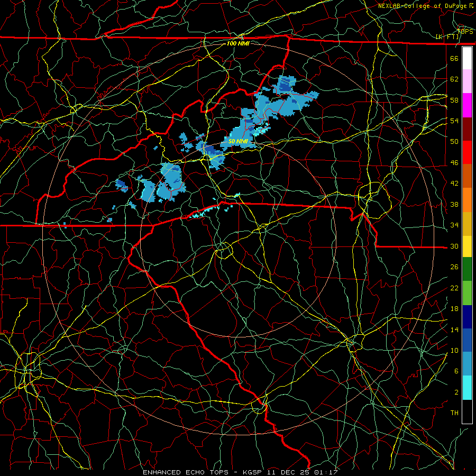
Task: Choose the dark orange scale swatch
Action: tap(467, 176)
